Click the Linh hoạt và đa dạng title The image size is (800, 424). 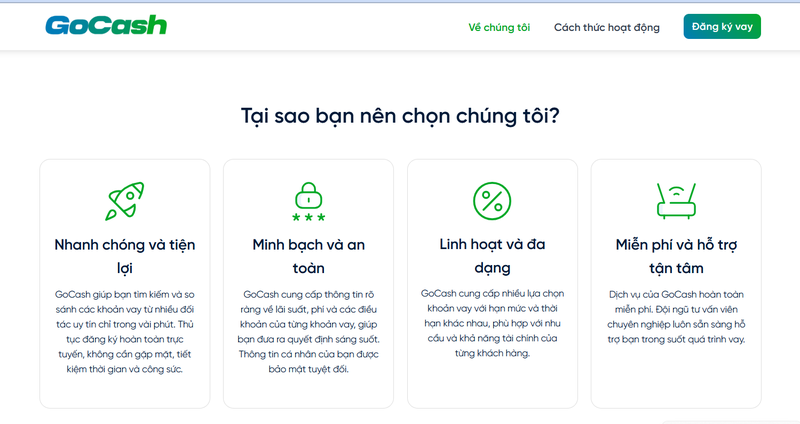point(492,256)
